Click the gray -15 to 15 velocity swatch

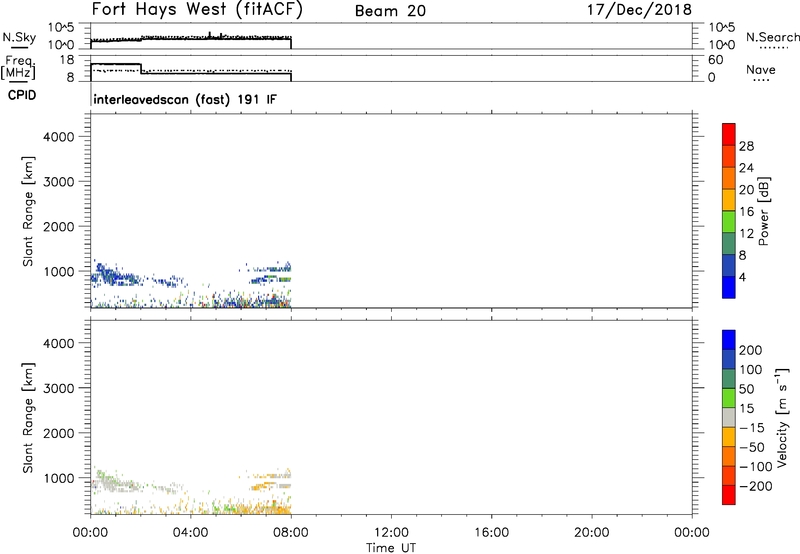[729, 417]
